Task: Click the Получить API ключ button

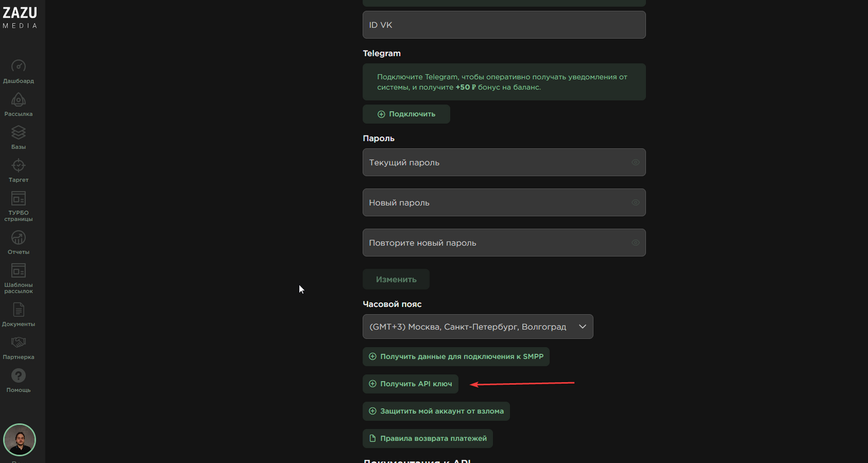Action: pos(411,384)
